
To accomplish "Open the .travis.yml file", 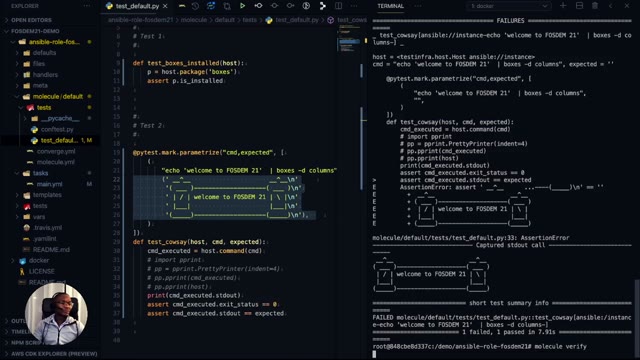I will click(x=48, y=228).
